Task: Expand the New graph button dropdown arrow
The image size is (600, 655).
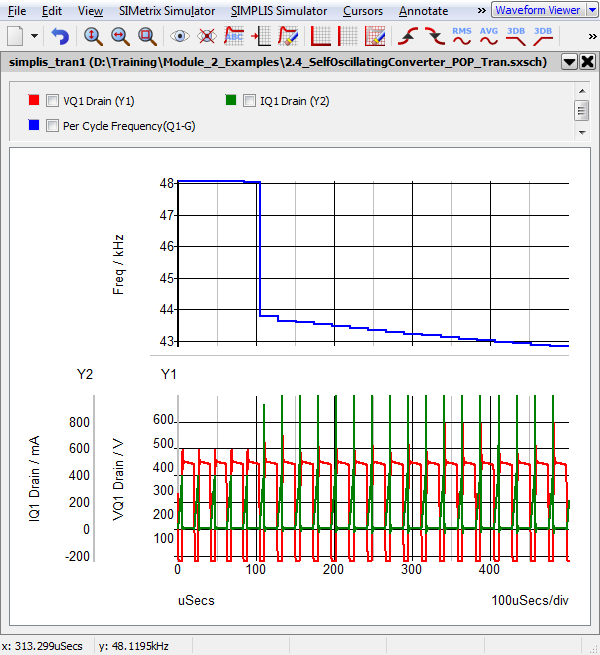Action: (x=35, y=36)
